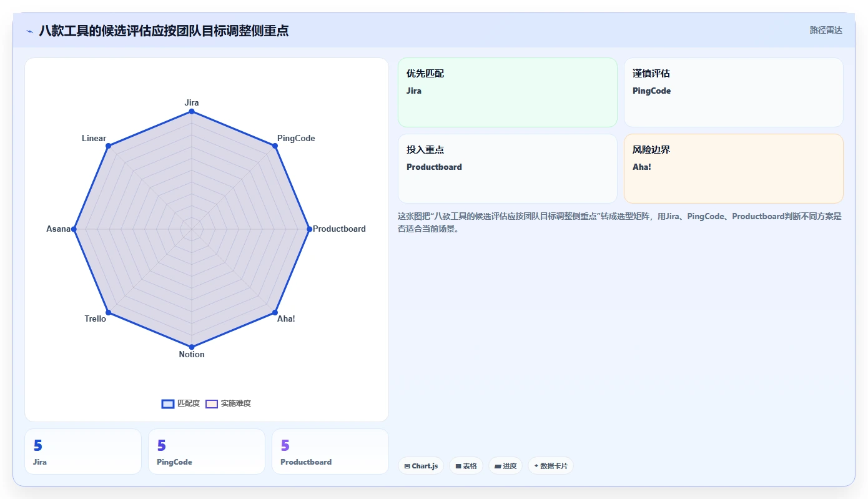Click the Productboard axis label on chart
868x499 pixels.
[x=339, y=229]
